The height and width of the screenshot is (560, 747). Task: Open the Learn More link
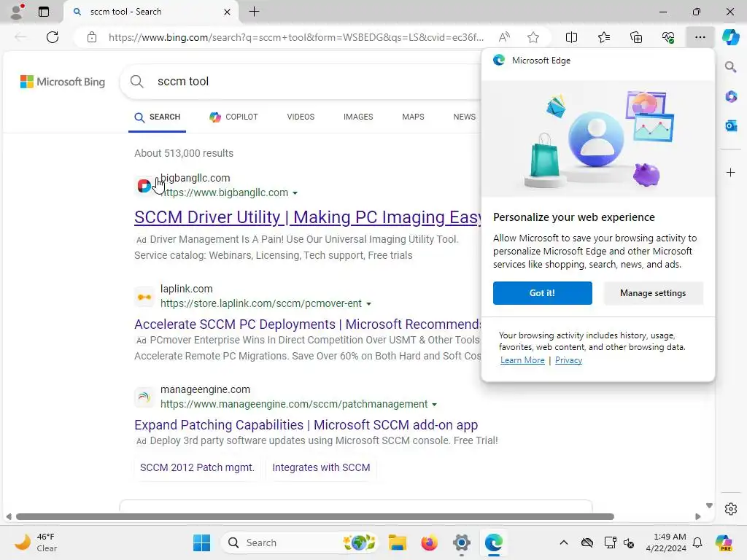(x=522, y=360)
